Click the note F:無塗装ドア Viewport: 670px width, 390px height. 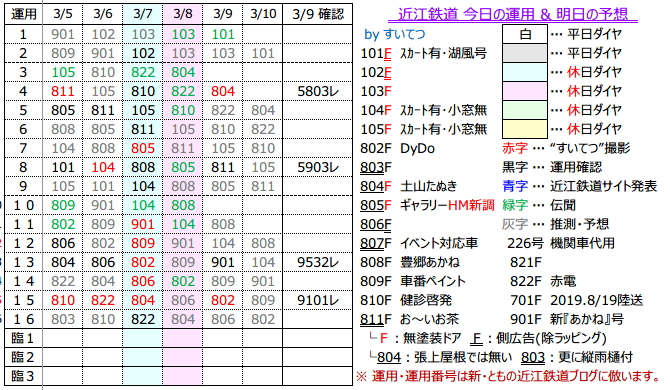[415, 338]
